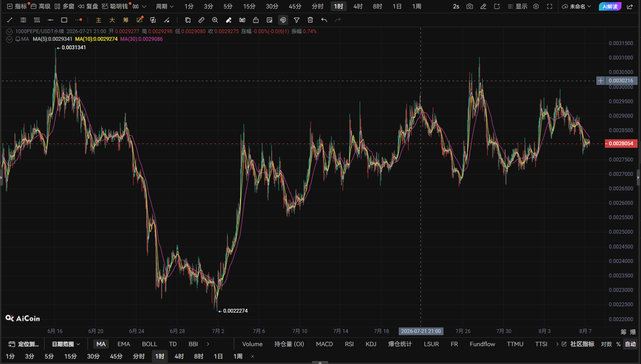Click the pencil edit icon at top right
The image size is (641, 364).
(x=483, y=6)
